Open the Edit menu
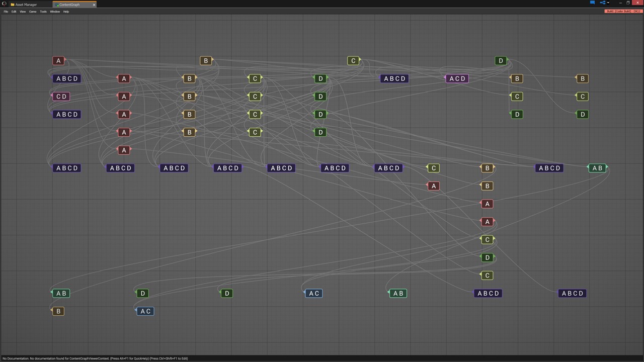This screenshot has width=644, height=362. point(14,12)
